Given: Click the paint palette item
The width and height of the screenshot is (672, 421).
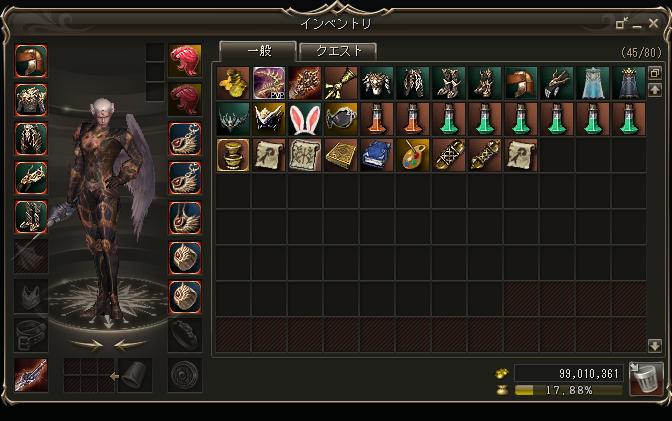Looking at the screenshot, I should coord(413,155).
